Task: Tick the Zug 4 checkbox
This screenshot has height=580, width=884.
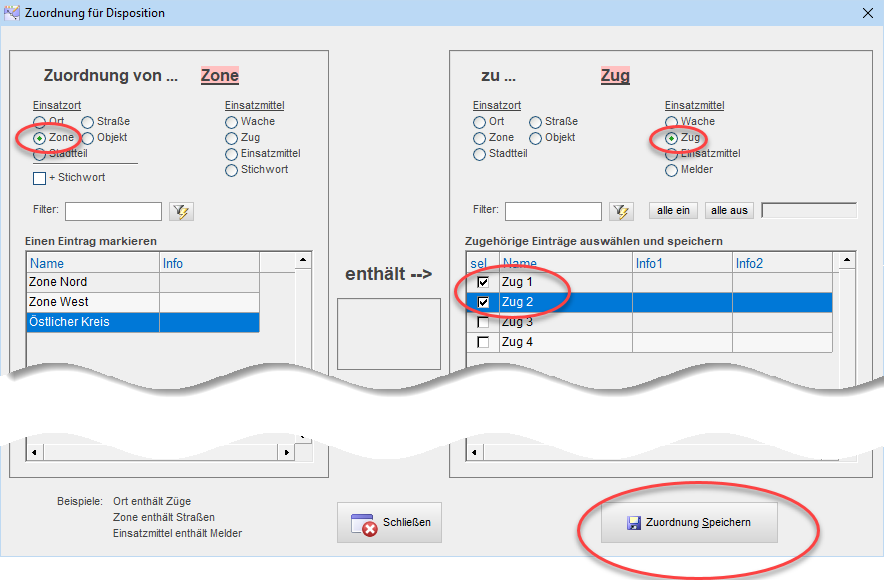Action: [483, 343]
